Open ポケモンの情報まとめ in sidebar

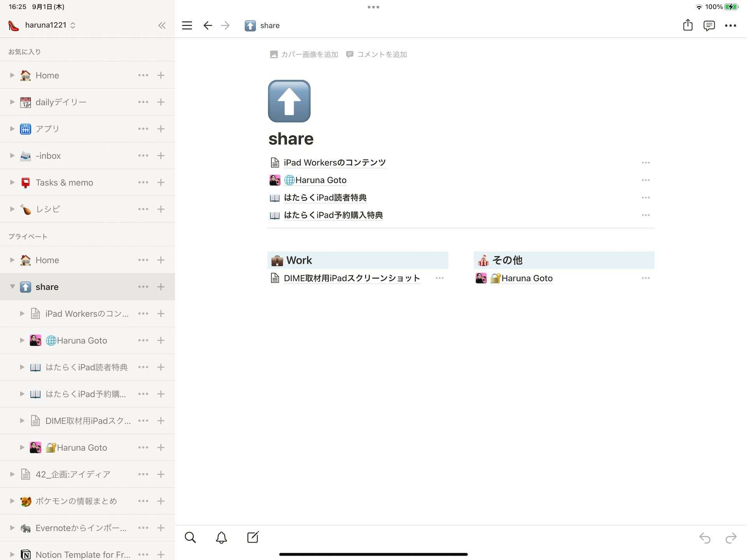[x=76, y=501]
